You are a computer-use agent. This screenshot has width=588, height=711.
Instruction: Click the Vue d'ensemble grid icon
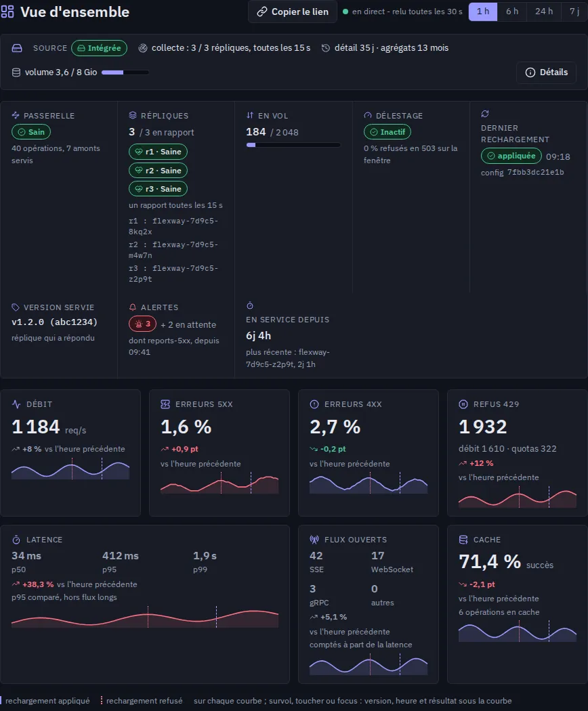point(7,12)
